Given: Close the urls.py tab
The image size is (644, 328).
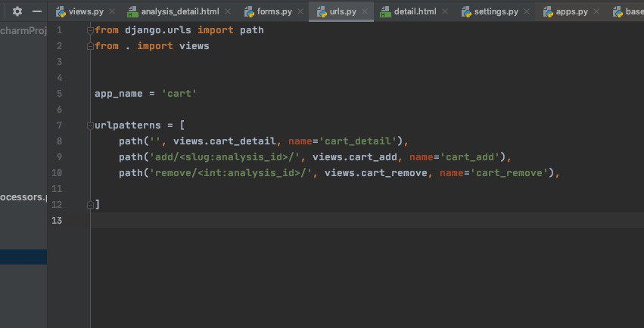Looking at the screenshot, I should click(365, 11).
